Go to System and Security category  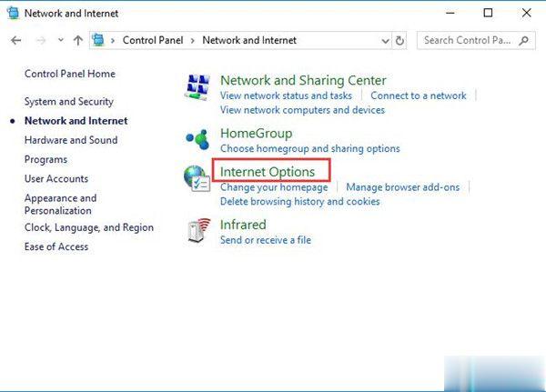[x=69, y=101]
